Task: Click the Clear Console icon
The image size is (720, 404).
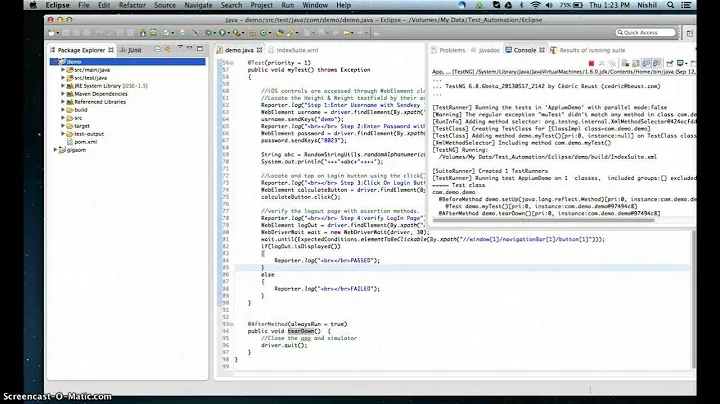Action: 625,63
